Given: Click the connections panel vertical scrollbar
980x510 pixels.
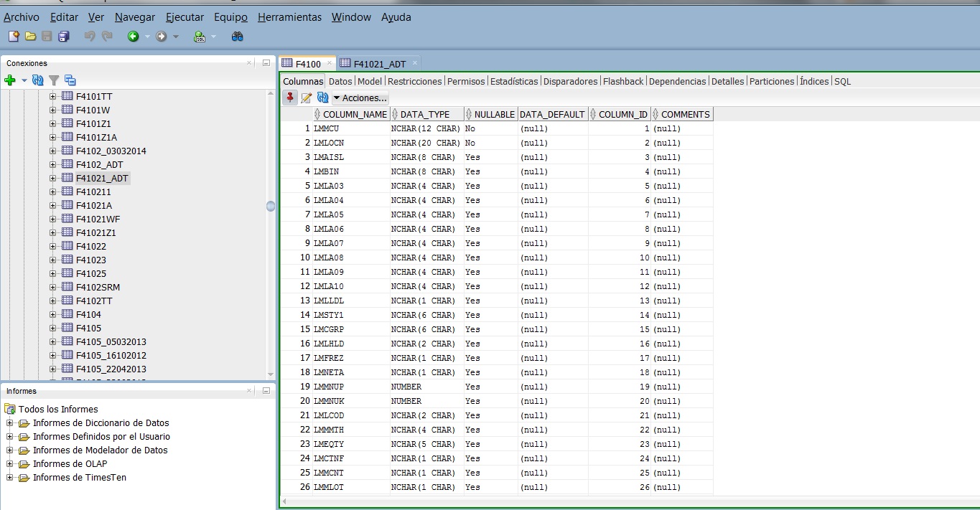Looking at the screenshot, I should tap(271, 206).
